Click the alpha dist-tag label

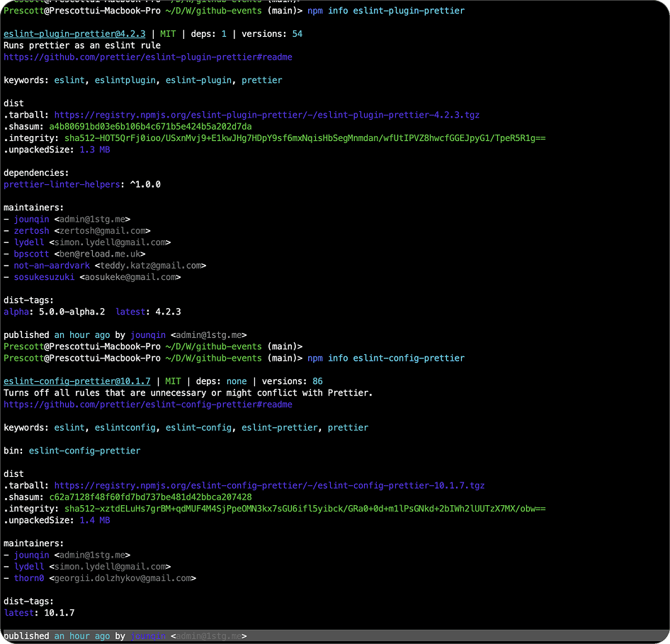click(x=16, y=312)
